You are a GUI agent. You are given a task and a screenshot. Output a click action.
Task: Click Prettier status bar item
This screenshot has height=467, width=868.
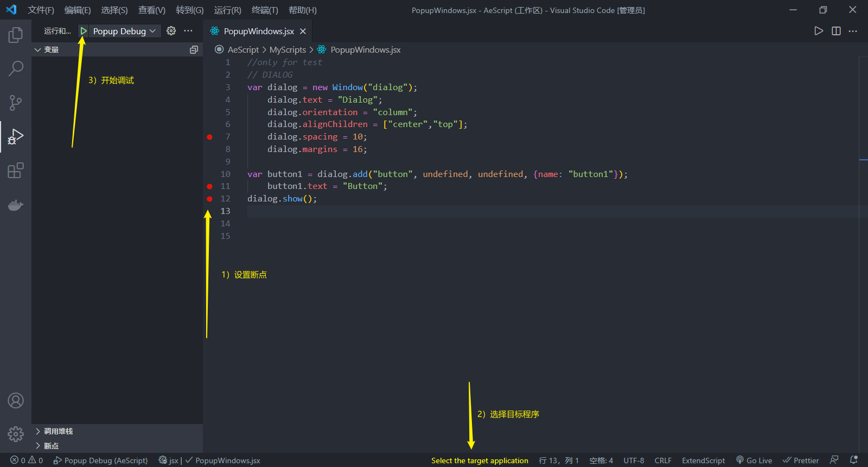pos(801,460)
